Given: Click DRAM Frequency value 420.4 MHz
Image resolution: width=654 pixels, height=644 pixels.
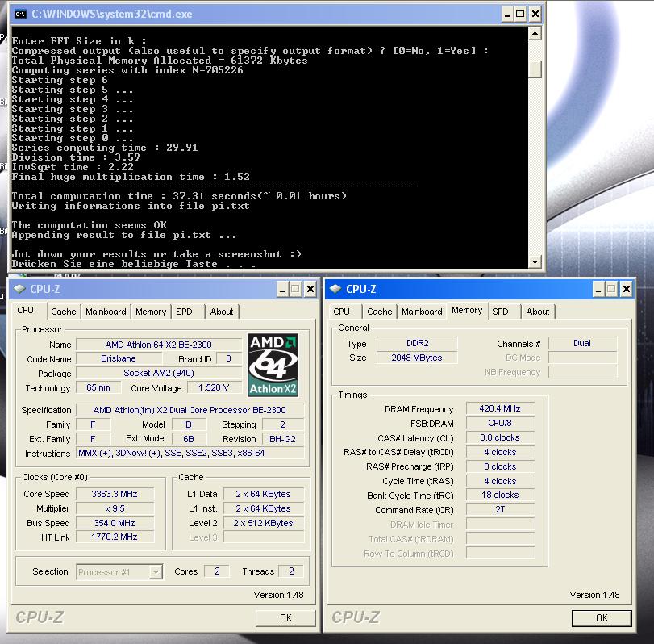Looking at the screenshot, I should [x=500, y=408].
